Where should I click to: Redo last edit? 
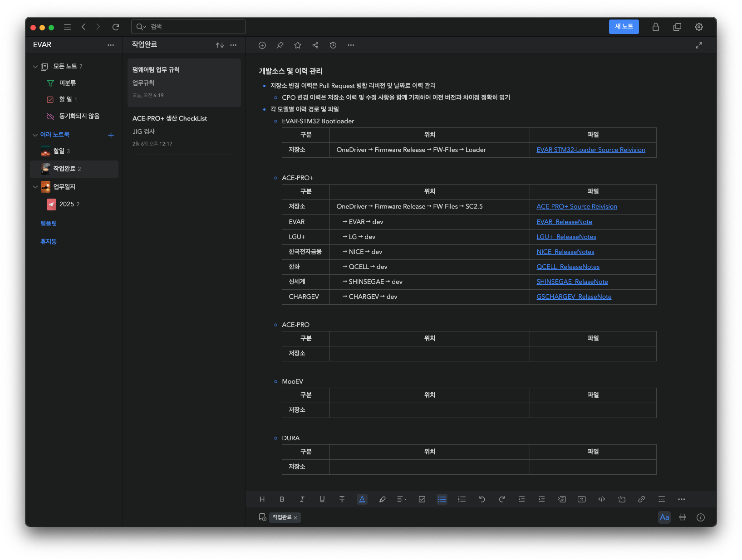[x=502, y=499]
